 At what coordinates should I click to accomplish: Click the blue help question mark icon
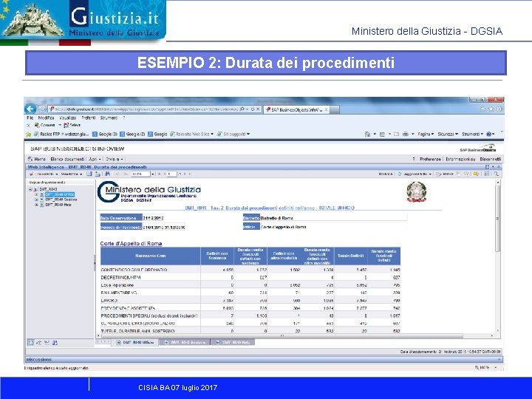coord(489,134)
